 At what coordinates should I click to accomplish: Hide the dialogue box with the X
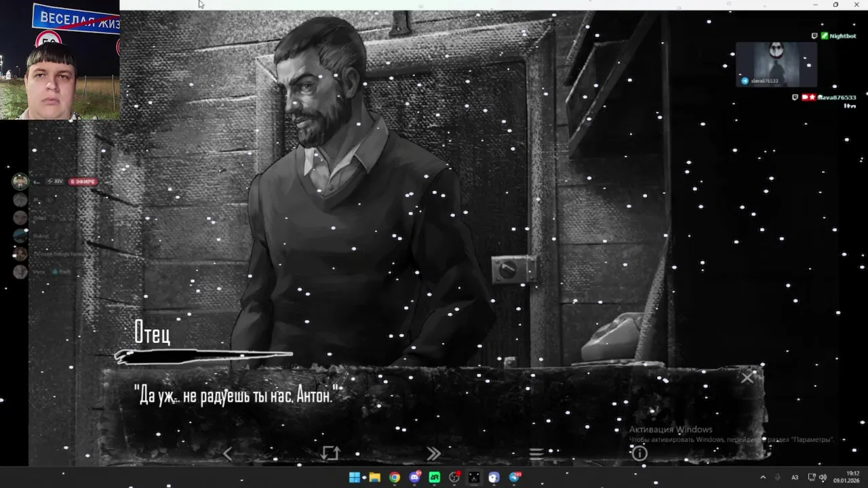point(747,378)
